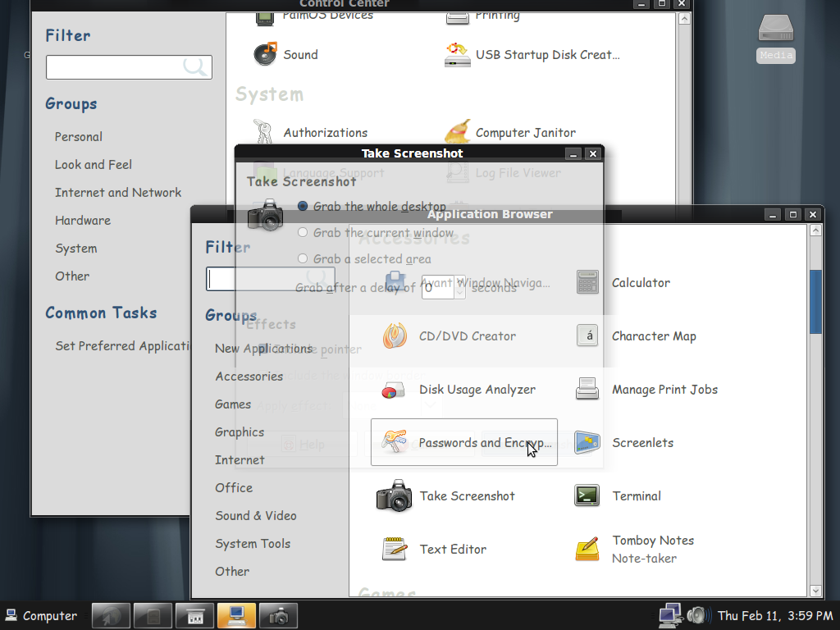Select Look and Feel group
The image size is (840, 630).
94,164
